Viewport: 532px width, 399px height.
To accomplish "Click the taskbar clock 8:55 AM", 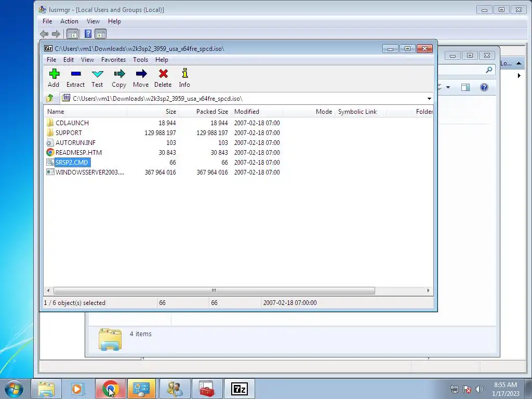I will tap(505, 385).
